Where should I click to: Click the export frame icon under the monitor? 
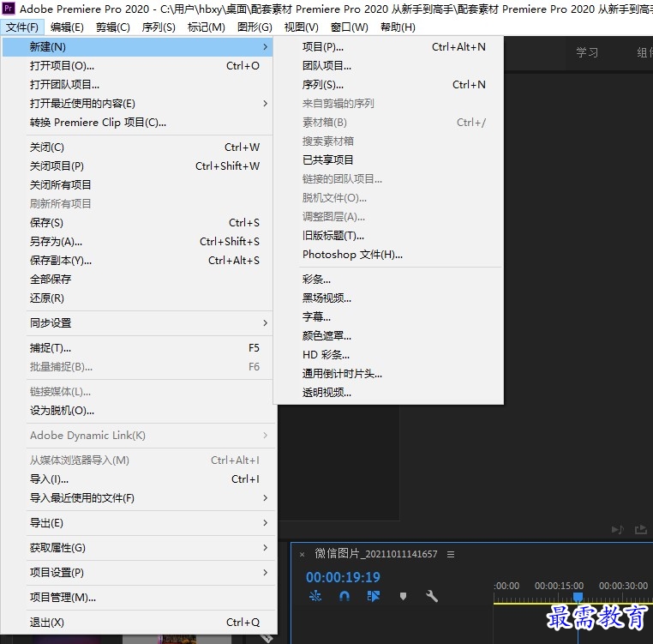click(640, 529)
